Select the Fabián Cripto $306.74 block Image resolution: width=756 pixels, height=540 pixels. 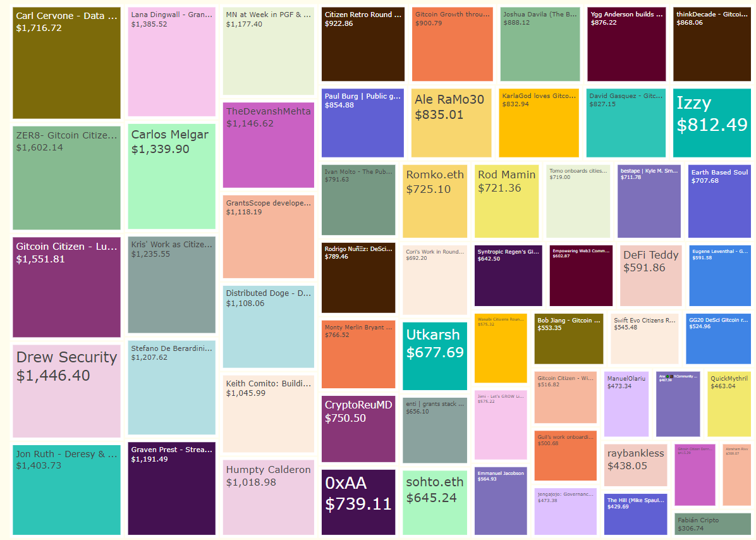712,524
